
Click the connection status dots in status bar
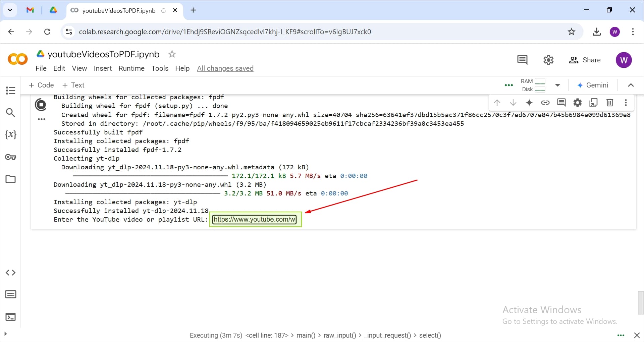(621, 335)
